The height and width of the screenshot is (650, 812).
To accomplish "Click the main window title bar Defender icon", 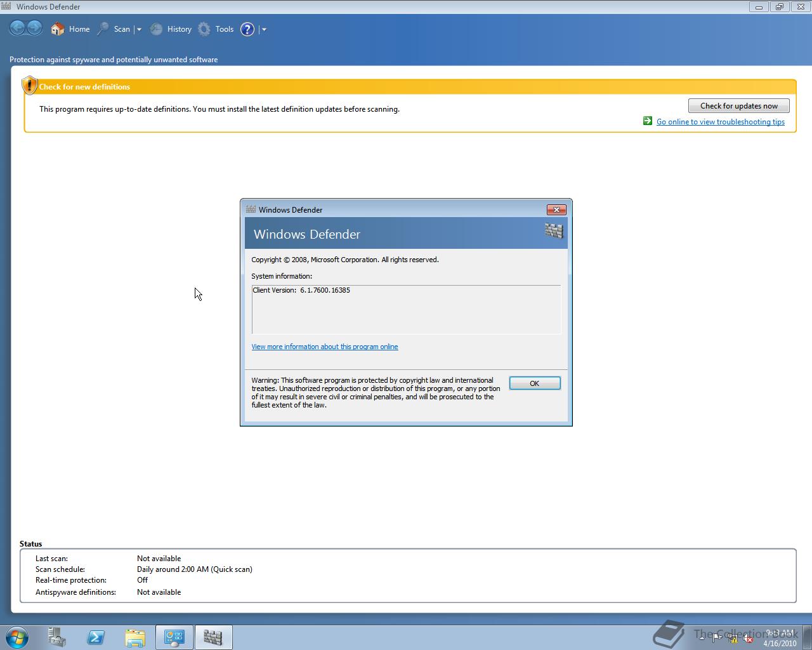I will pos(6,6).
